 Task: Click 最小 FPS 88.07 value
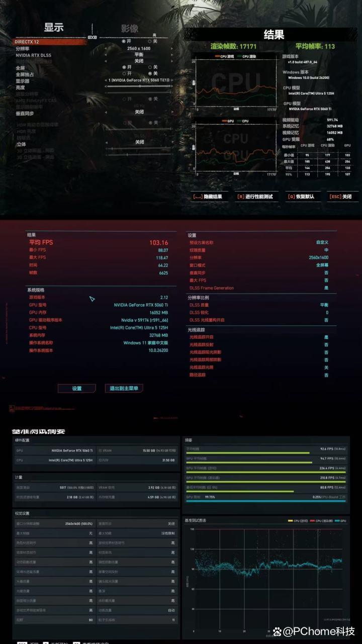[x=163, y=250]
